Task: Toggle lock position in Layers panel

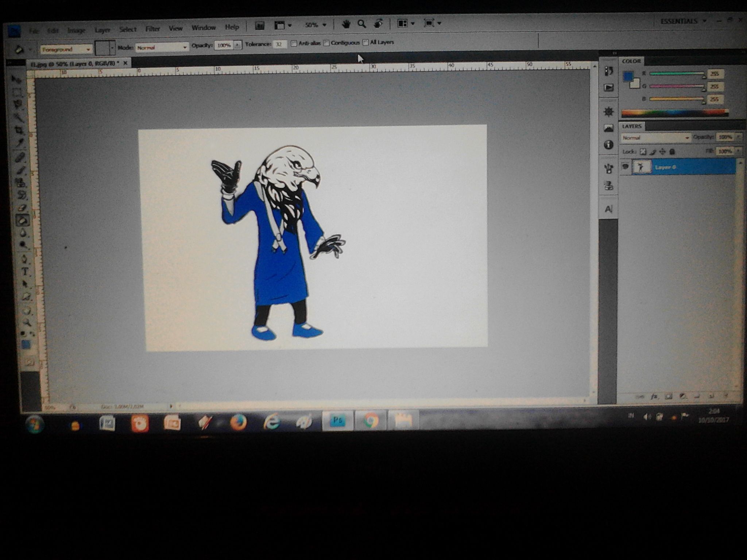Action: (x=662, y=152)
